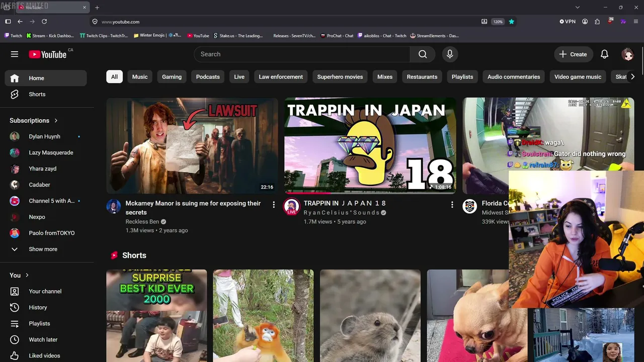
Task: Open Shorts from the sidebar
Action: click(x=46, y=94)
